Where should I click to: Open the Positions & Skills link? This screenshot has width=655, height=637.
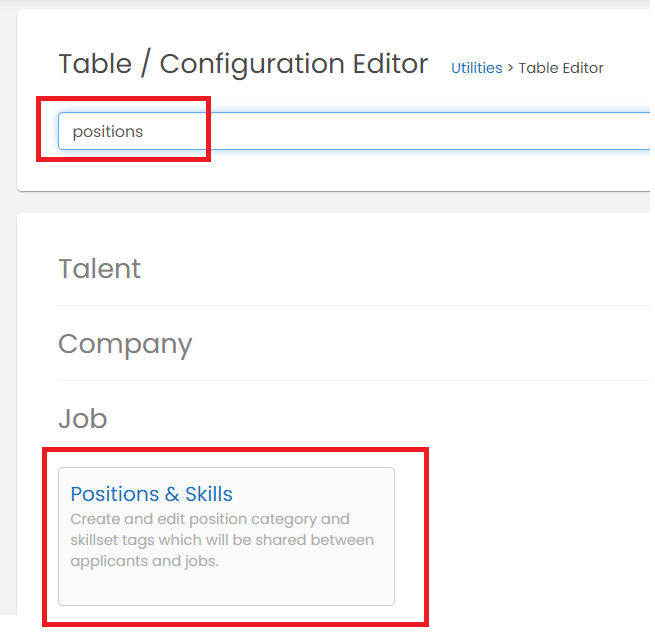click(151, 494)
